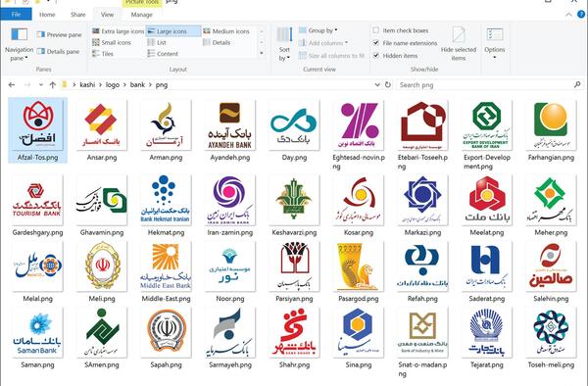
Task: Navigate to the bank folder breadcrumb
Action: [137, 85]
